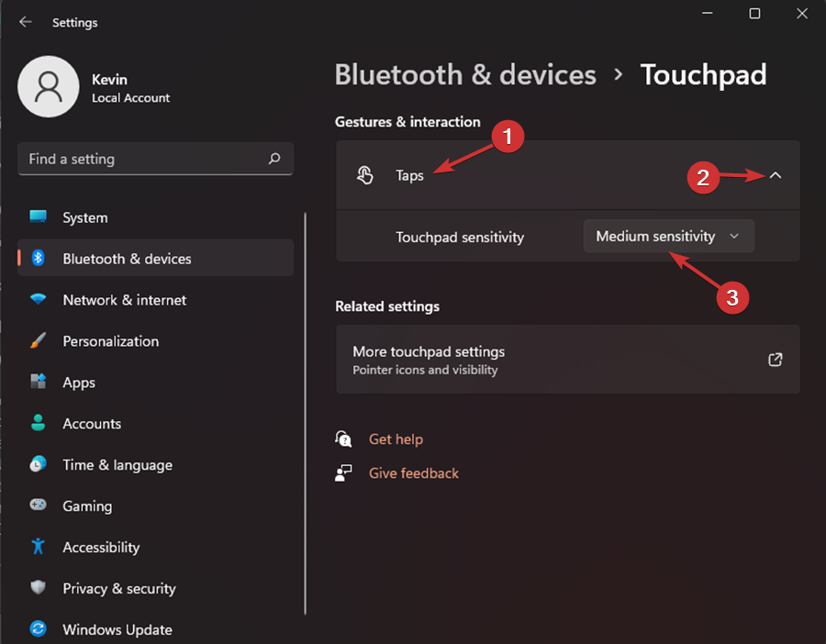The width and height of the screenshot is (826, 644).
Task: Click the back arrow icon
Action: 26,22
